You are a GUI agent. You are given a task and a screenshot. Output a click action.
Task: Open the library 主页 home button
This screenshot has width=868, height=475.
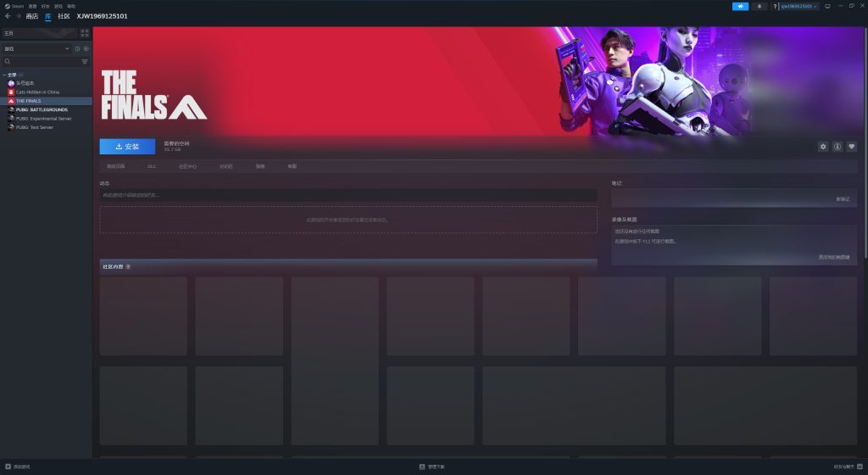tap(39, 33)
